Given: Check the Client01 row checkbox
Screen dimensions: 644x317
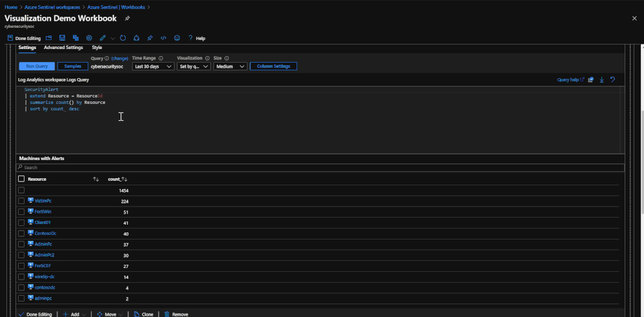Looking at the screenshot, I should click(x=21, y=223).
